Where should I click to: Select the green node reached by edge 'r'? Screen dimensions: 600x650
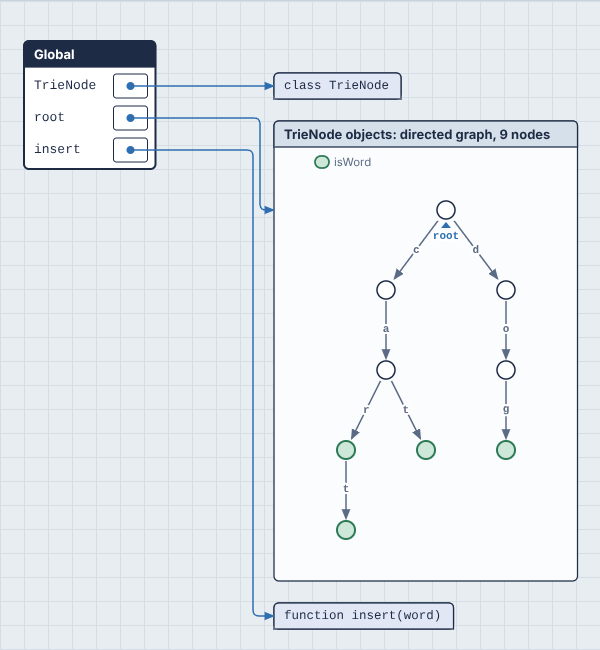346,450
